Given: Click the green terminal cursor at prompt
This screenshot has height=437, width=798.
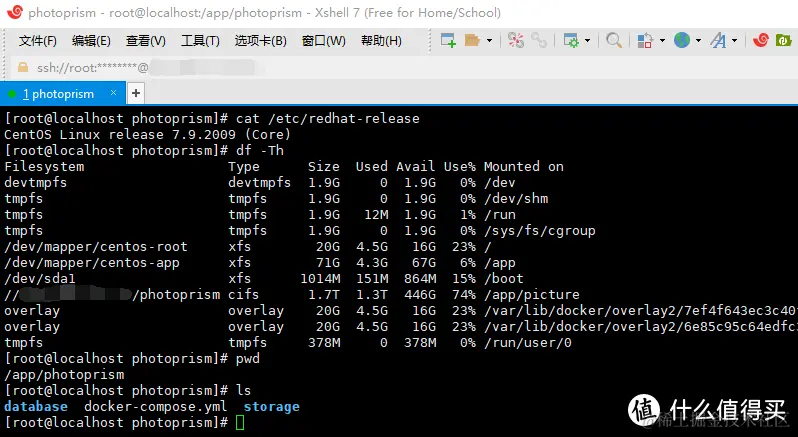Looking at the screenshot, I should coord(240,423).
